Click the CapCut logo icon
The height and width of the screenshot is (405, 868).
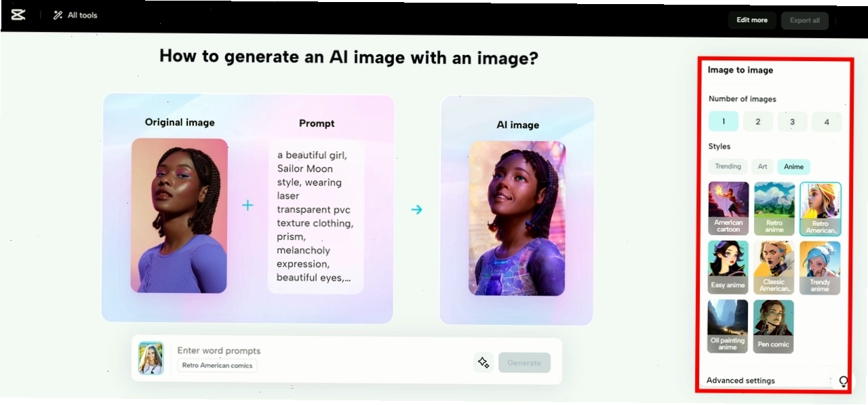tap(18, 15)
